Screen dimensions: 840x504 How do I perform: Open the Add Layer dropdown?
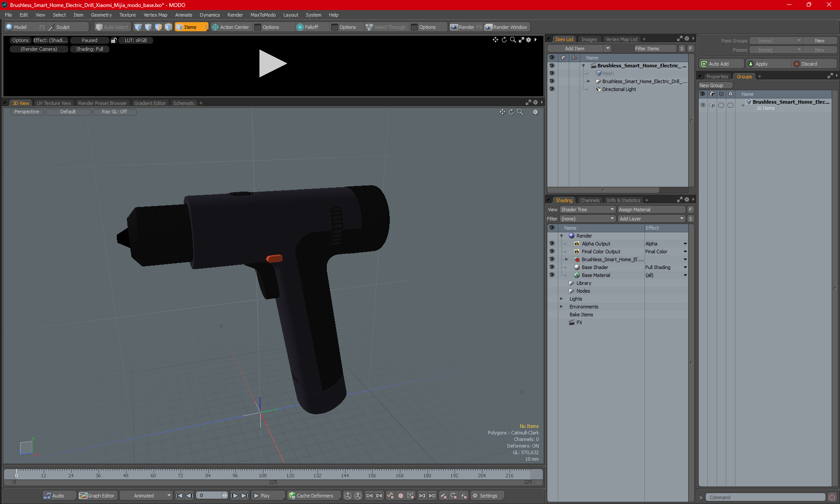coord(651,219)
